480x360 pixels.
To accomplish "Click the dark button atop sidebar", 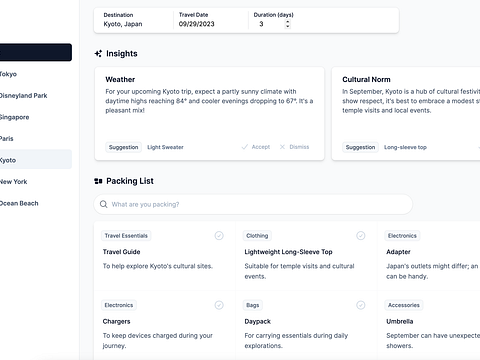I will [x=36, y=52].
